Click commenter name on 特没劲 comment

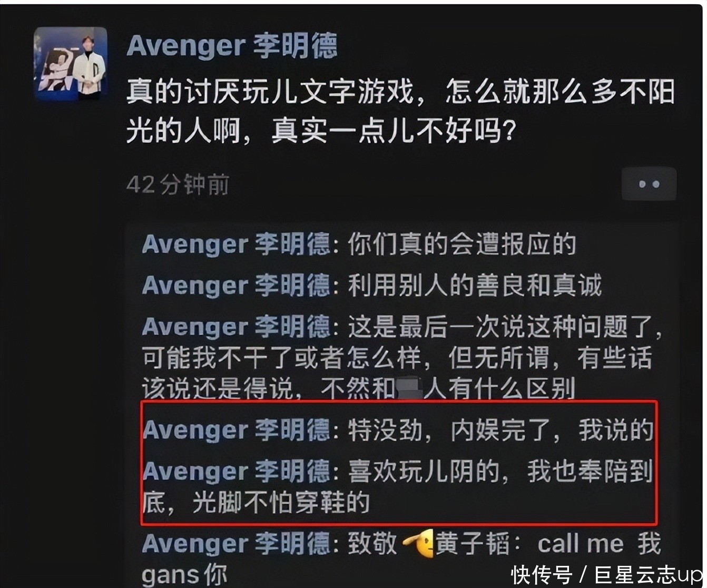236,430
